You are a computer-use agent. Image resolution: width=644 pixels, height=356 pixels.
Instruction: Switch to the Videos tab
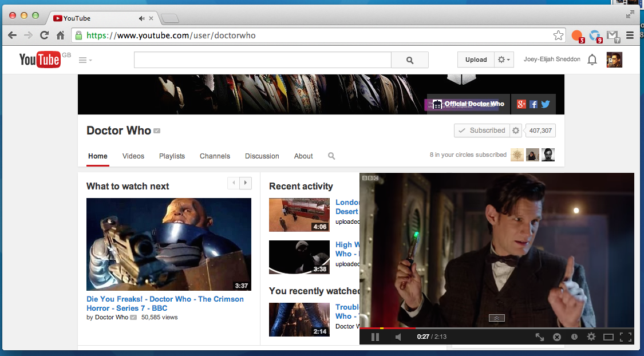(133, 156)
